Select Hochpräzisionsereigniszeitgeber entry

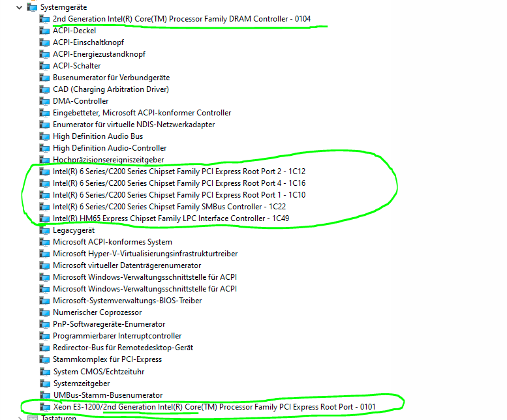coord(108,160)
